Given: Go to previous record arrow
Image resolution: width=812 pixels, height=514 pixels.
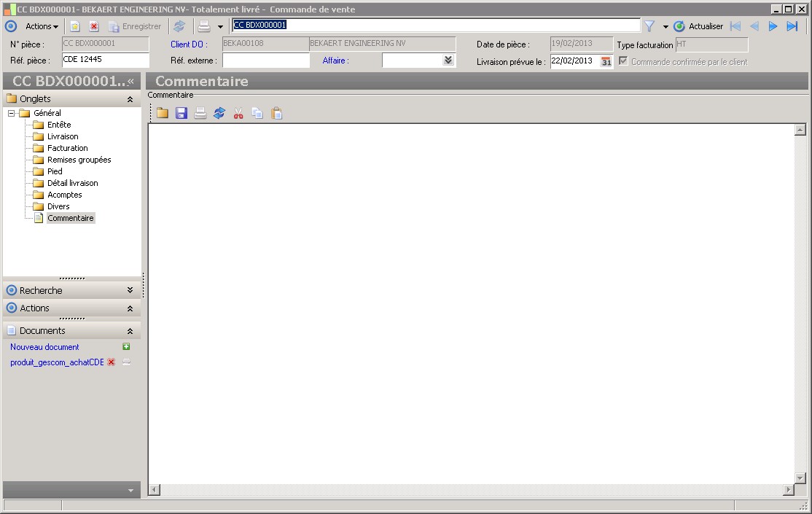Looking at the screenshot, I should tap(754, 26).
